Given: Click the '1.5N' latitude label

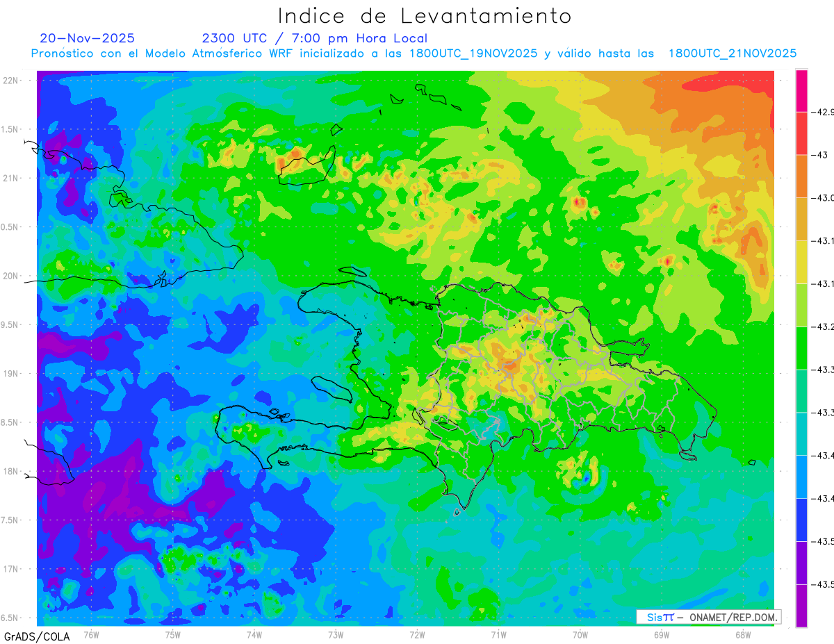Looking at the screenshot, I should point(10,129).
